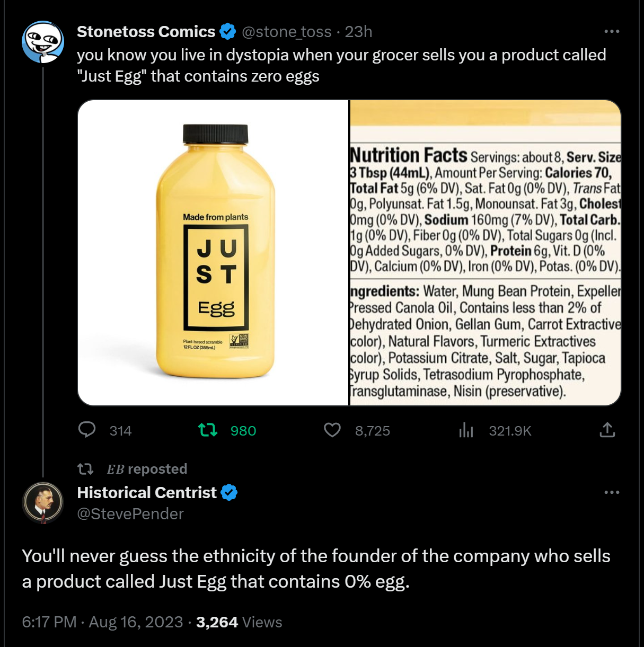The height and width of the screenshot is (647, 644).
Task: Open the Historical Centrist tweet's three-dot menu
Action: [612, 492]
